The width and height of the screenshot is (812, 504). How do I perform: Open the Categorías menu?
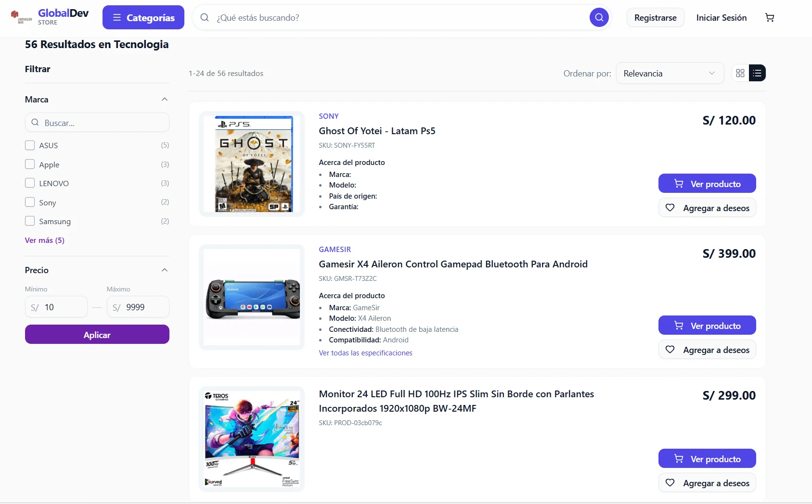click(x=143, y=17)
